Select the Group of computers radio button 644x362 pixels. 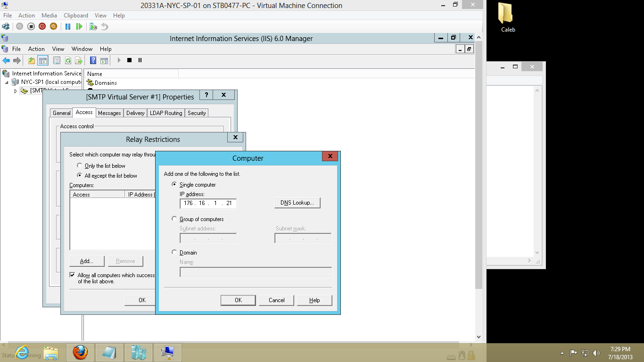174,219
